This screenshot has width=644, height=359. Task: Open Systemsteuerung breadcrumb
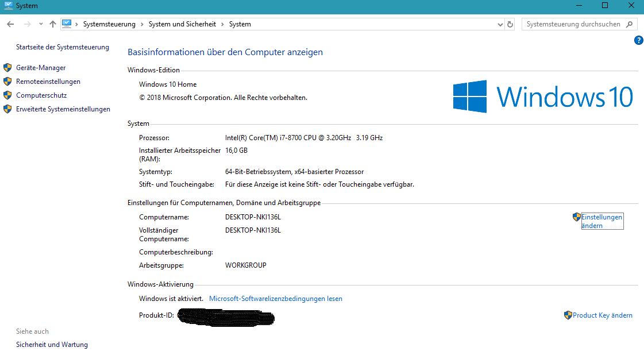pos(109,24)
